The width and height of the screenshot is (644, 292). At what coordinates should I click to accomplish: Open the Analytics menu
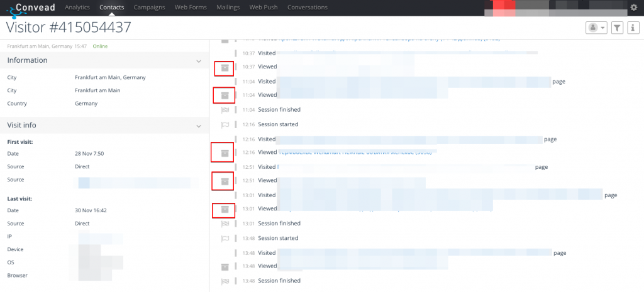click(x=77, y=8)
